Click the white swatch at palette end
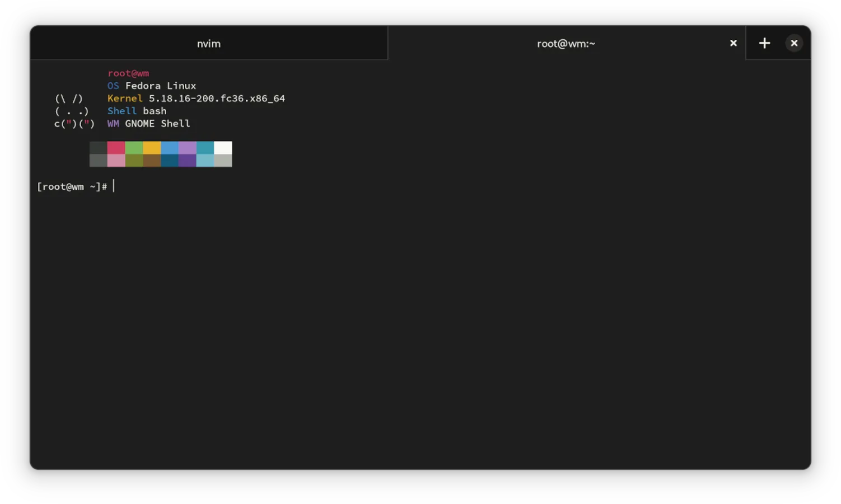The image size is (841, 504). point(223,147)
